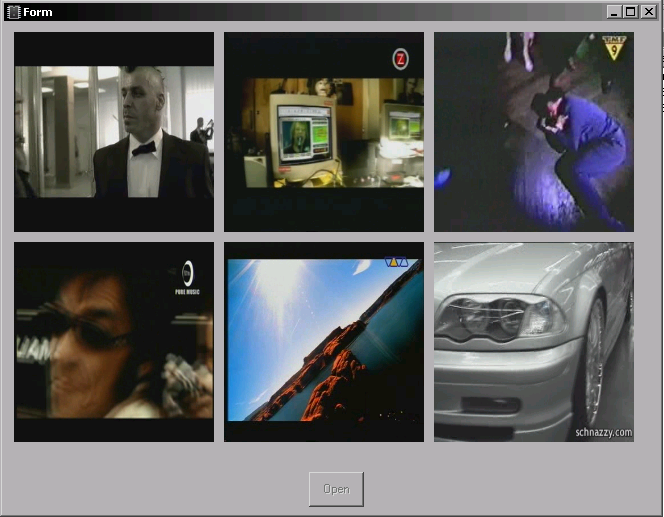Image resolution: width=664 pixels, height=517 pixels.
Task: Click the left computer monitor screen in thumbnail
Action: coord(300,130)
